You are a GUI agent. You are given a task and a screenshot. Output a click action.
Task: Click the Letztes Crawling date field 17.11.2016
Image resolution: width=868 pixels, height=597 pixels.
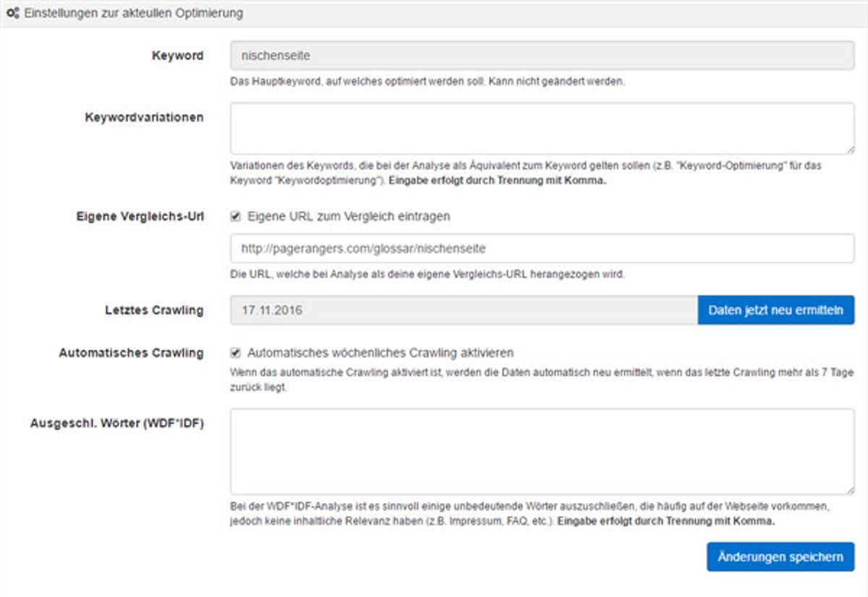(x=464, y=310)
